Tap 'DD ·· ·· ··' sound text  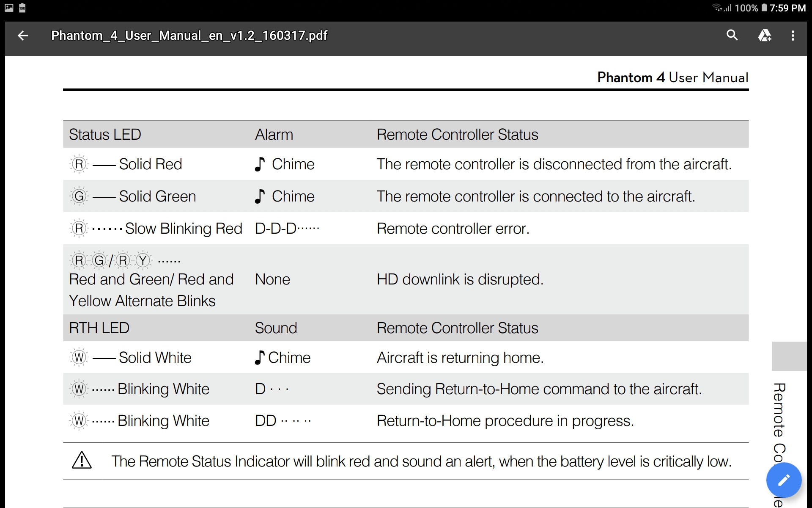tap(283, 421)
